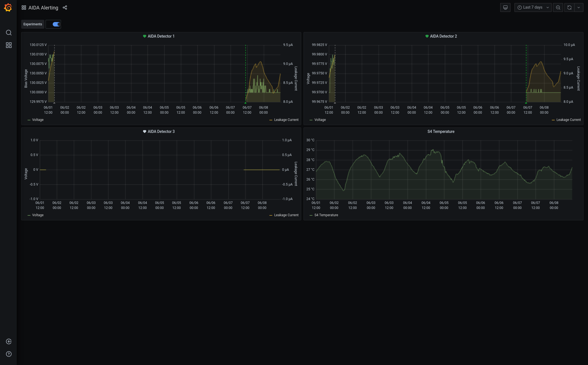The height and width of the screenshot is (365, 588).
Task: Click the sign in arrow icon
Action: (x=9, y=342)
